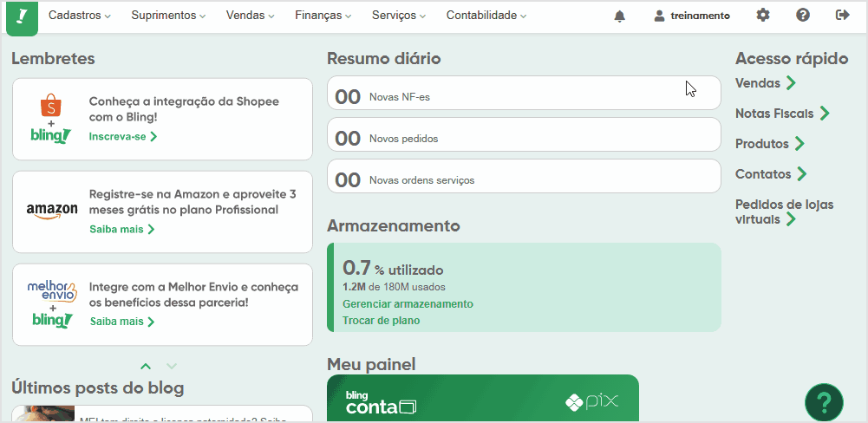Viewport: 868px width, 423px height.
Task: Click the Pix logo on Bling Conta banner
Action: 591,402
